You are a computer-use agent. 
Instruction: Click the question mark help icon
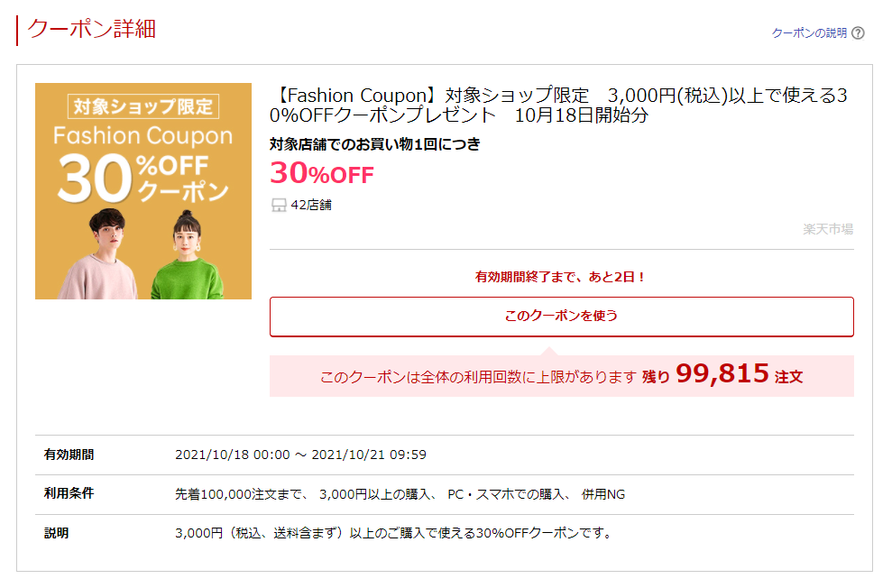[x=858, y=33]
